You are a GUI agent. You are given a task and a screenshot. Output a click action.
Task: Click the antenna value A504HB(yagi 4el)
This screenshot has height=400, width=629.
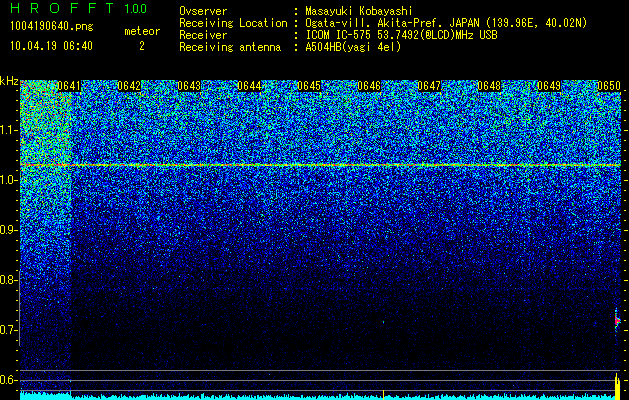353,47
